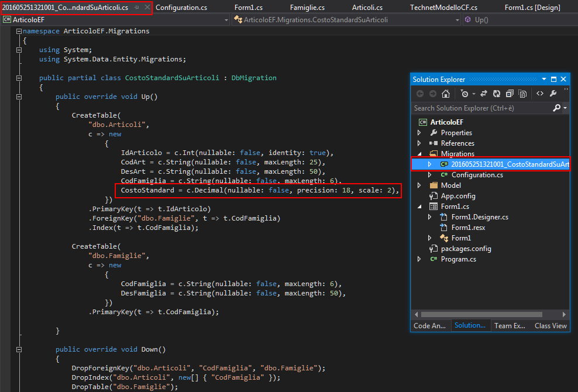The width and height of the screenshot is (578, 392).
Task: Switch to Team Explorer bottom tab
Action: 510,326
